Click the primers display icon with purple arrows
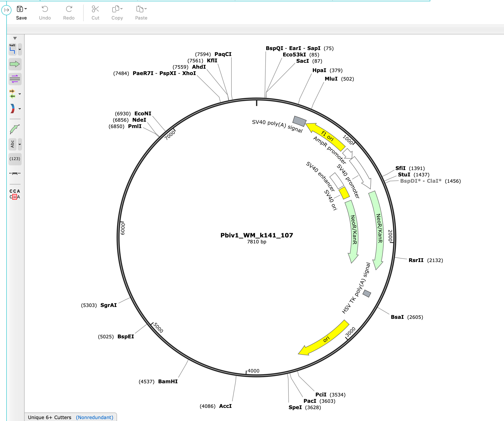This screenshot has width=504, height=421. 15,79
